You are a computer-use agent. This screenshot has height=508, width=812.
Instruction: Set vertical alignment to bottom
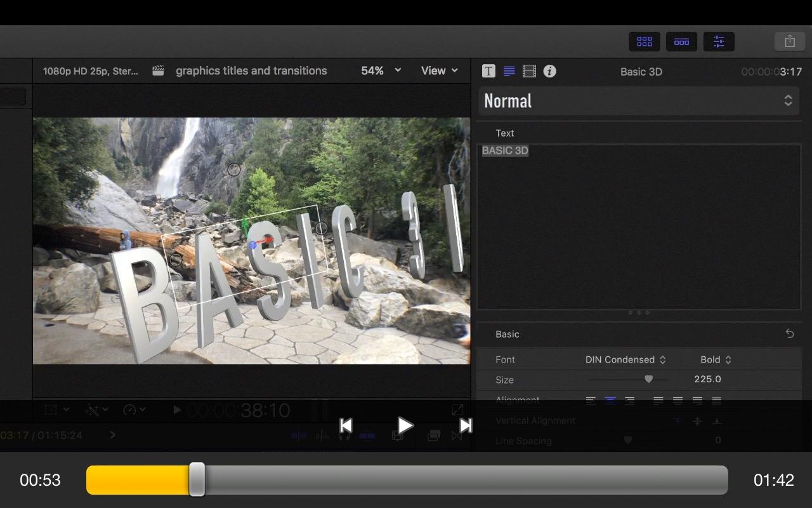point(717,421)
